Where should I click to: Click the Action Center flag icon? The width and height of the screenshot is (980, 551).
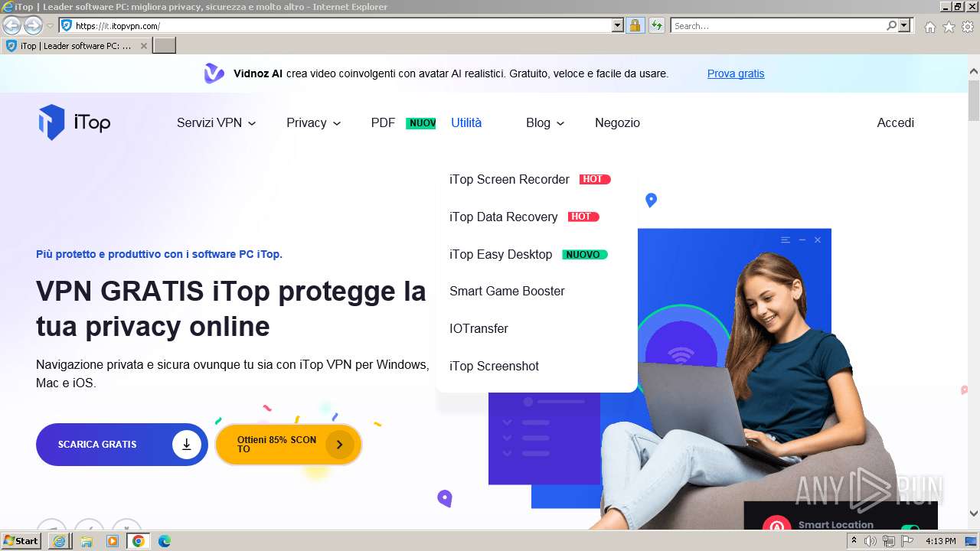[908, 541]
